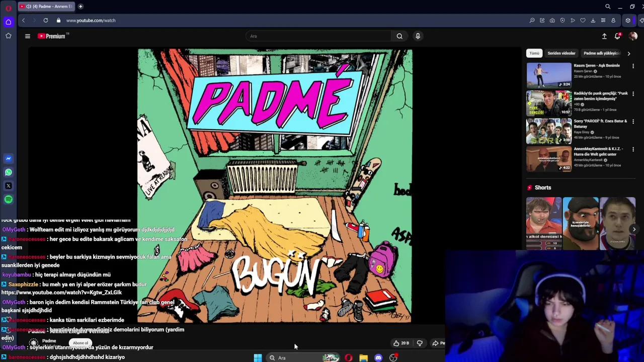Screen dimensions: 644x362
Task: Open the bearded cartoon Shorts thumbnail
Action: [581, 223]
